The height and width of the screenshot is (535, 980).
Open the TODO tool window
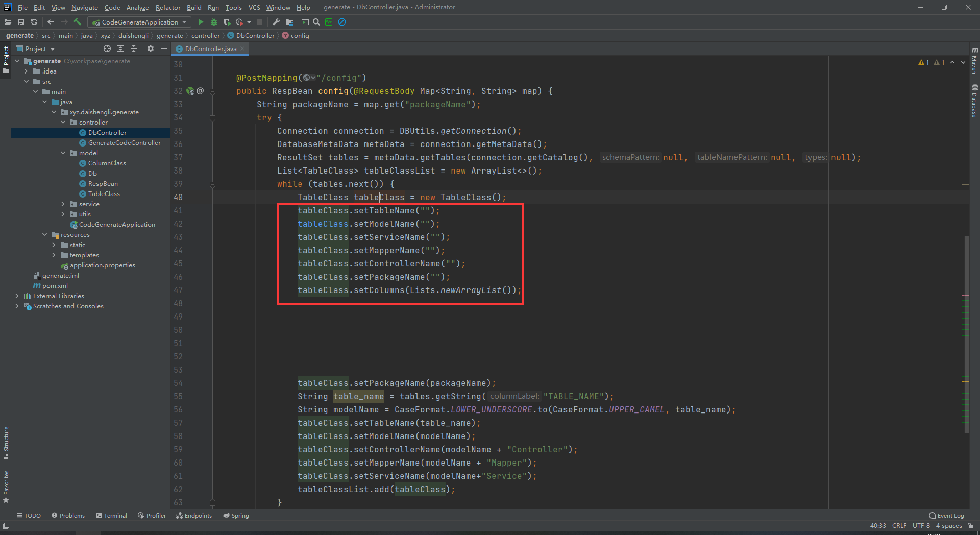click(x=29, y=515)
